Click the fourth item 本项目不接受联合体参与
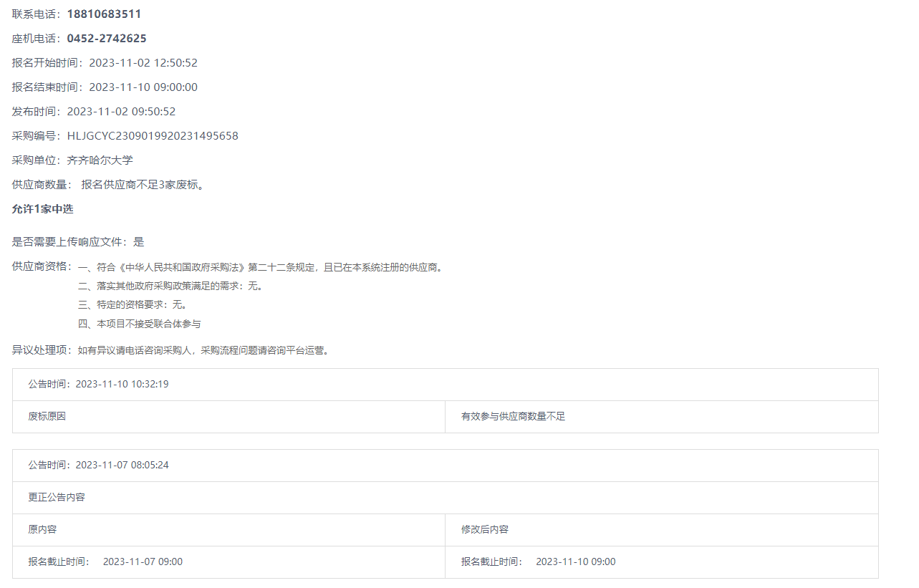This screenshot has width=919, height=588. click(140, 324)
